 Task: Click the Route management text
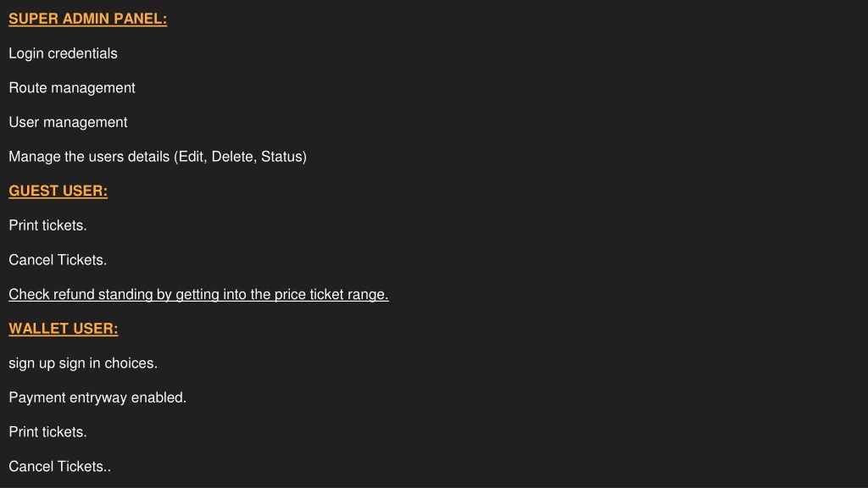pos(72,88)
